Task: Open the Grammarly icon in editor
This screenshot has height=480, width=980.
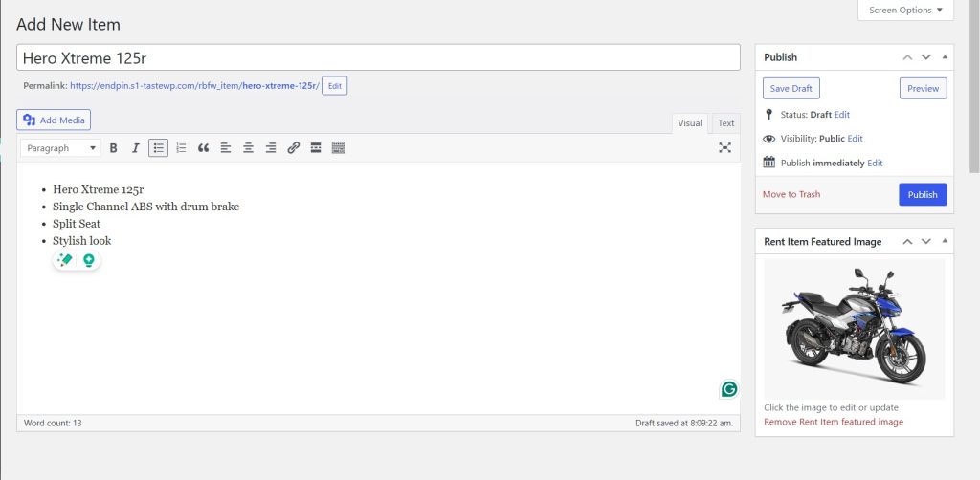Action: pyautogui.click(x=729, y=389)
